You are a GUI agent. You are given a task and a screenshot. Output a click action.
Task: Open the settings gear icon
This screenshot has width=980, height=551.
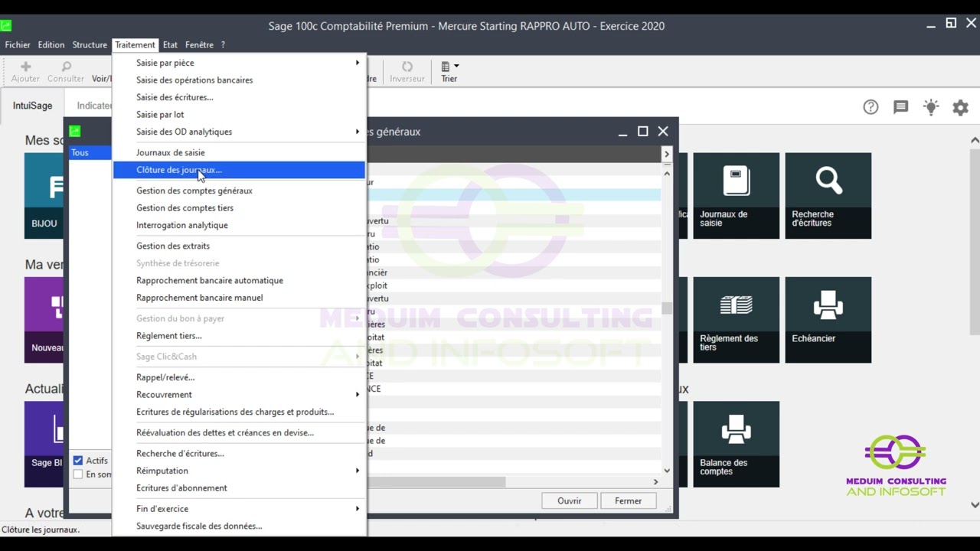click(x=960, y=107)
